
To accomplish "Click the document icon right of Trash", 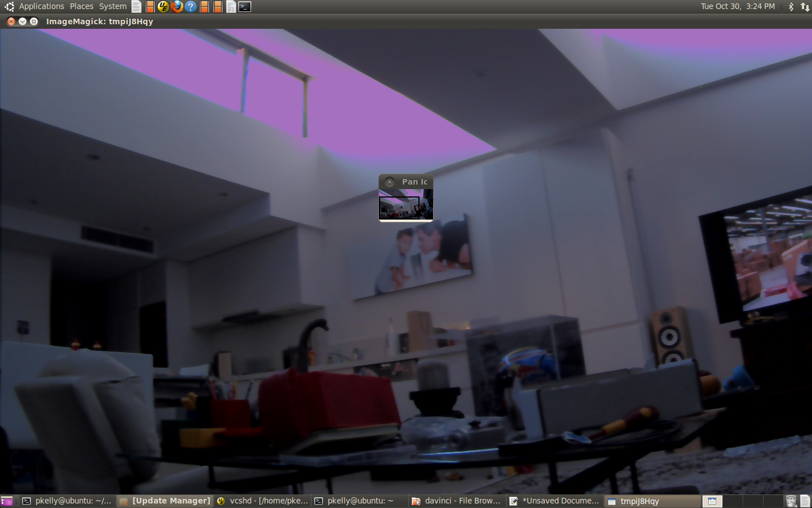I will (x=805, y=501).
